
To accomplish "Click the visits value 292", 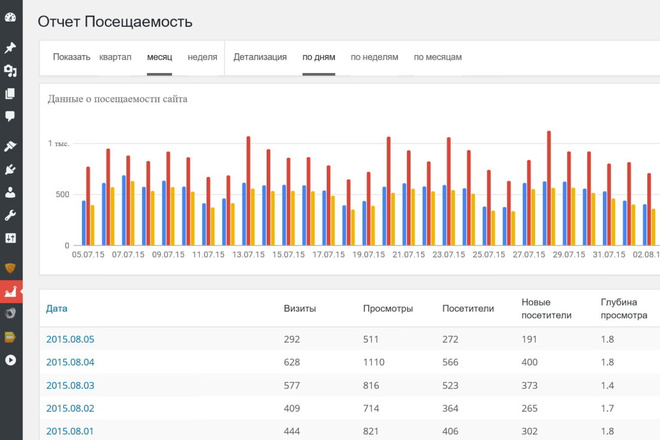I will [x=292, y=339].
